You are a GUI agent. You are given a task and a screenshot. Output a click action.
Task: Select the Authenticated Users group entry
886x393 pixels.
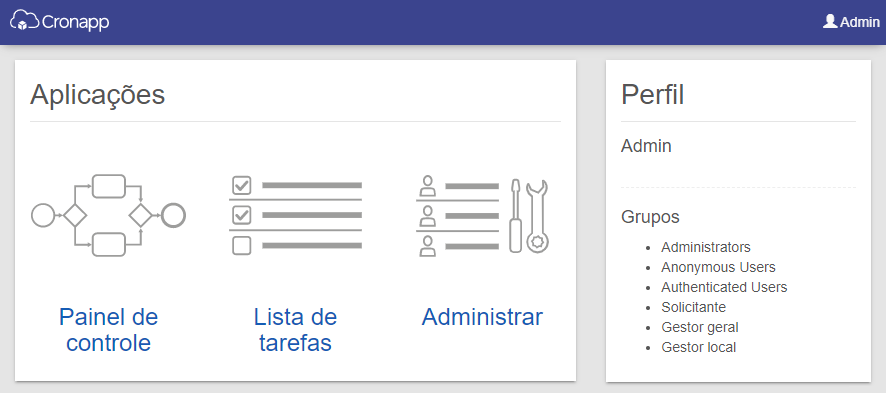click(x=724, y=287)
